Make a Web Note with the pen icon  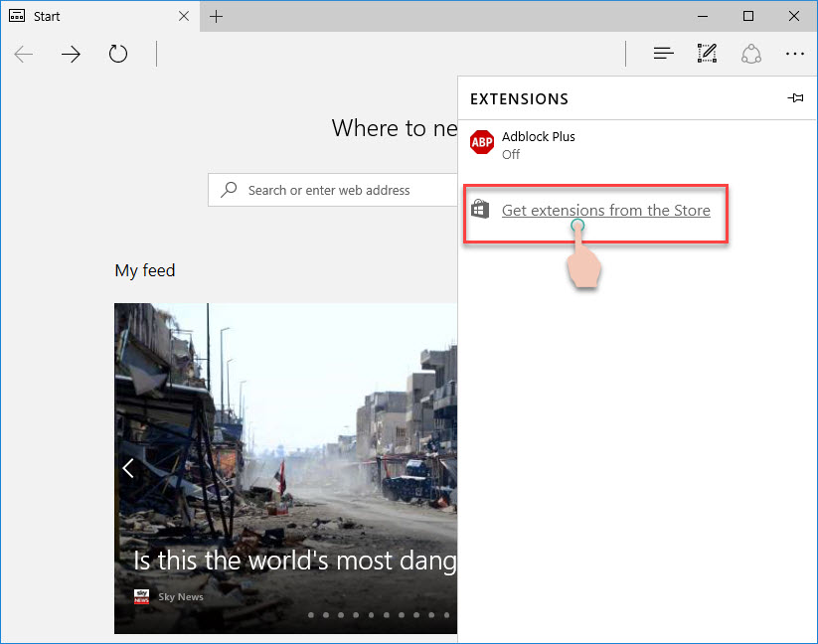707,54
